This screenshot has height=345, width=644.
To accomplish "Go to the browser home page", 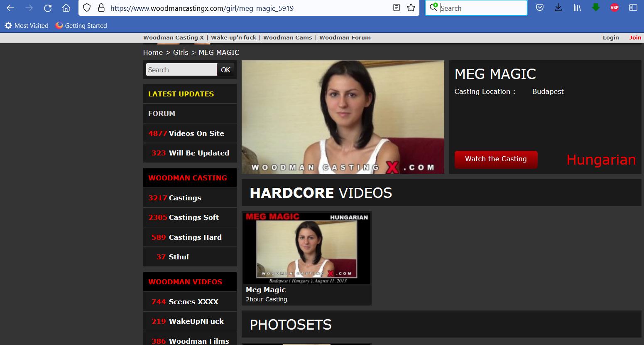I will click(x=66, y=8).
